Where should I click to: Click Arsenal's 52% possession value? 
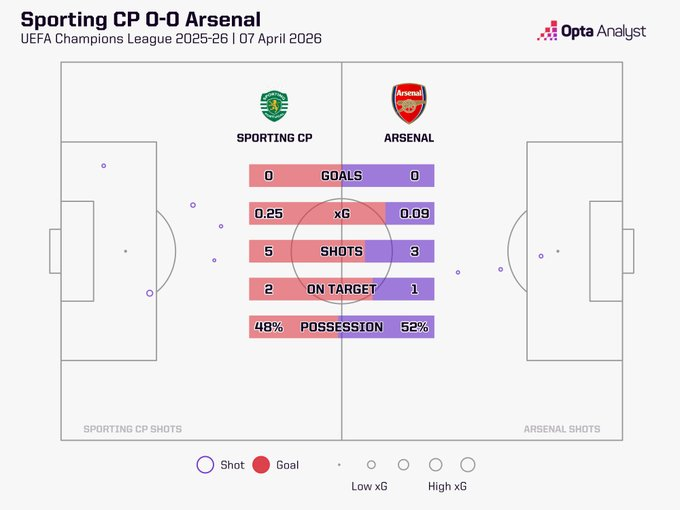[415, 327]
